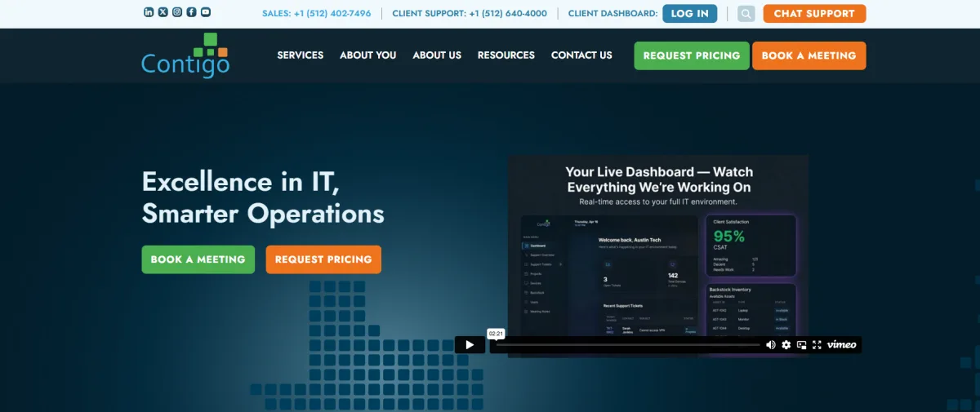This screenshot has height=412, width=980.
Task: Click the "Excellence in IT, Smarter Operations" headline
Action: tap(263, 197)
